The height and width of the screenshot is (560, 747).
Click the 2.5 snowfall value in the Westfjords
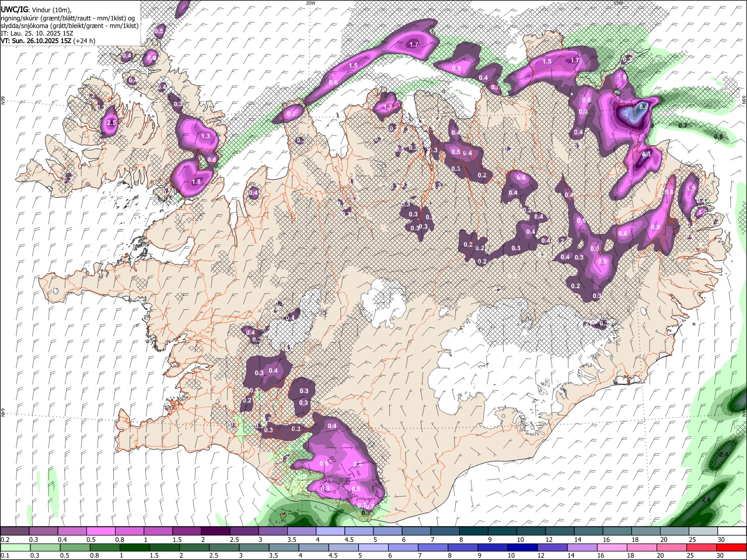(112, 123)
